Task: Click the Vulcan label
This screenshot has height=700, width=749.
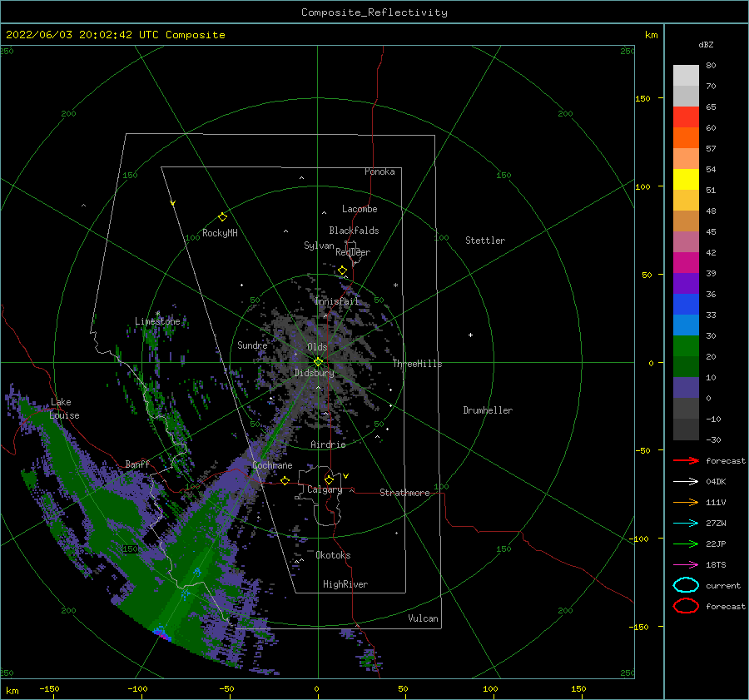Action: pos(423,618)
